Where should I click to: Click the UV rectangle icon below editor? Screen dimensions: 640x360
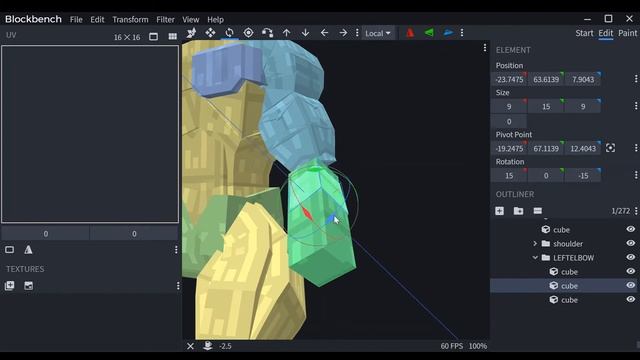9,249
